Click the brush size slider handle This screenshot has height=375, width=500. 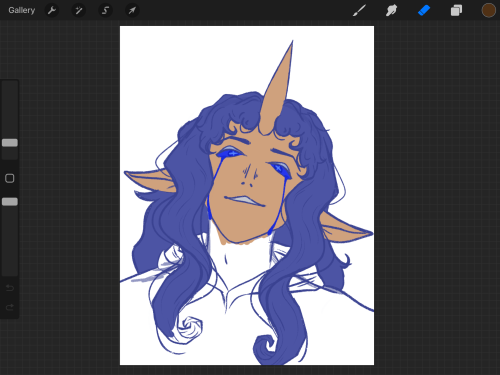[10, 143]
